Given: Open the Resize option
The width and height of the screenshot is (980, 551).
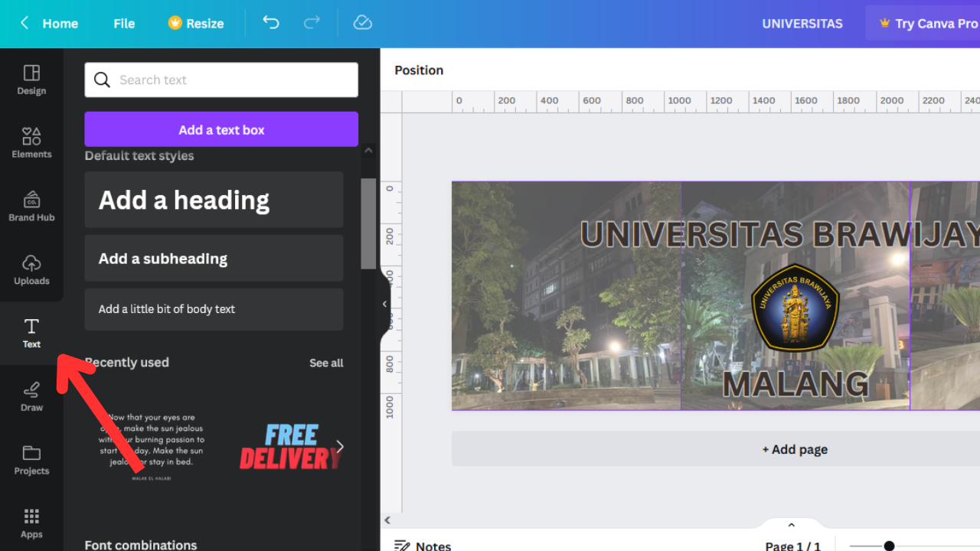Looking at the screenshot, I should 196,24.
